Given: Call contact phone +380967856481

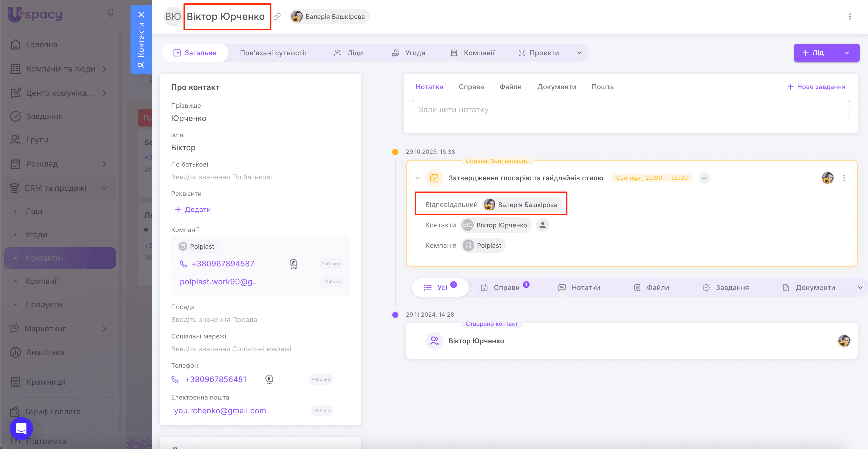Looking at the screenshot, I should [216, 380].
